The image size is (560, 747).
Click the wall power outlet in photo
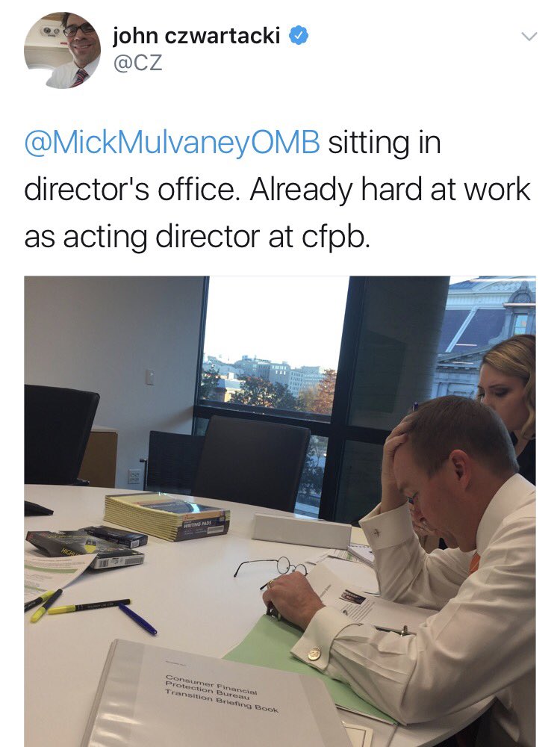click(x=134, y=476)
